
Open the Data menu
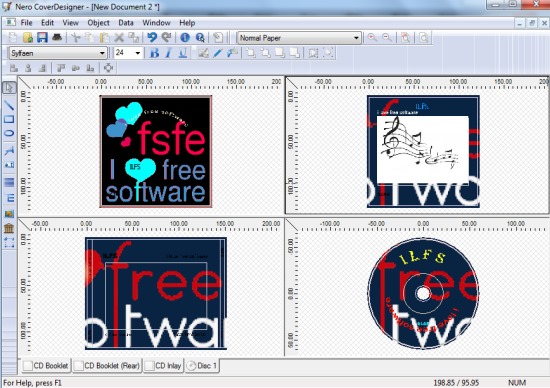coord(126,23)
